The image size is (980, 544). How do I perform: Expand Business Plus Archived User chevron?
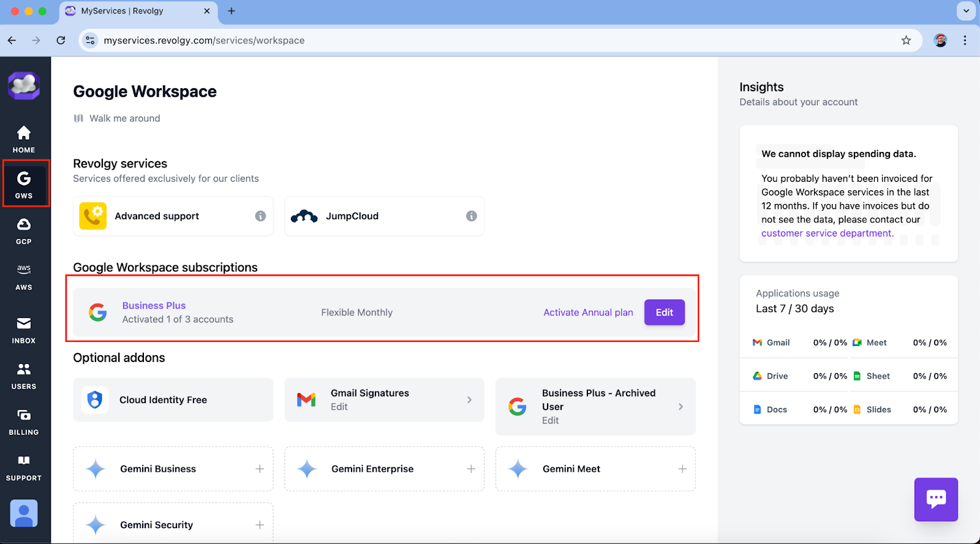(680, 406)
